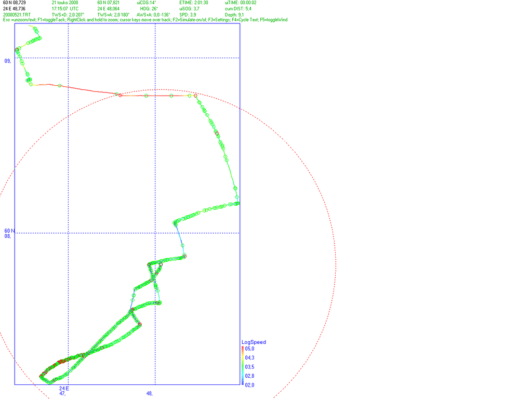Click the uiTIME: 00:00:02 readout

pos(241,3)
